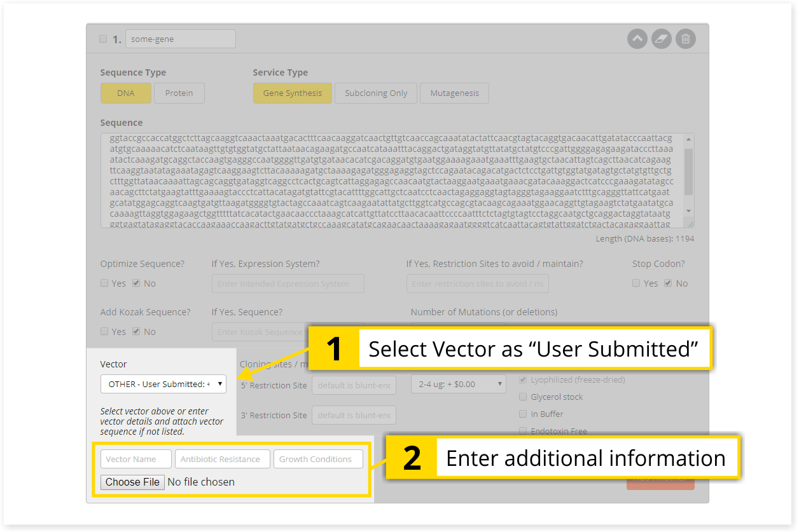The width and height of the screenshot is (799, 532).
Task: Choose Subcloning Only service type
Action: pos(375,93)
